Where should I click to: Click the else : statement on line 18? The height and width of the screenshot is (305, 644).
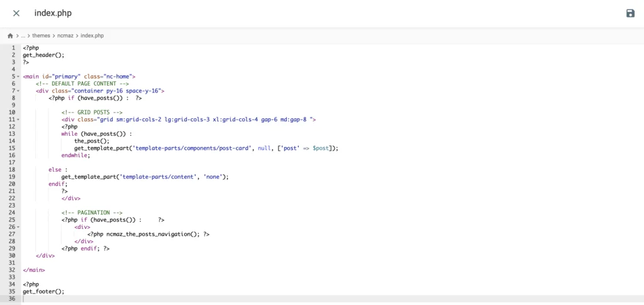(58, 170)
